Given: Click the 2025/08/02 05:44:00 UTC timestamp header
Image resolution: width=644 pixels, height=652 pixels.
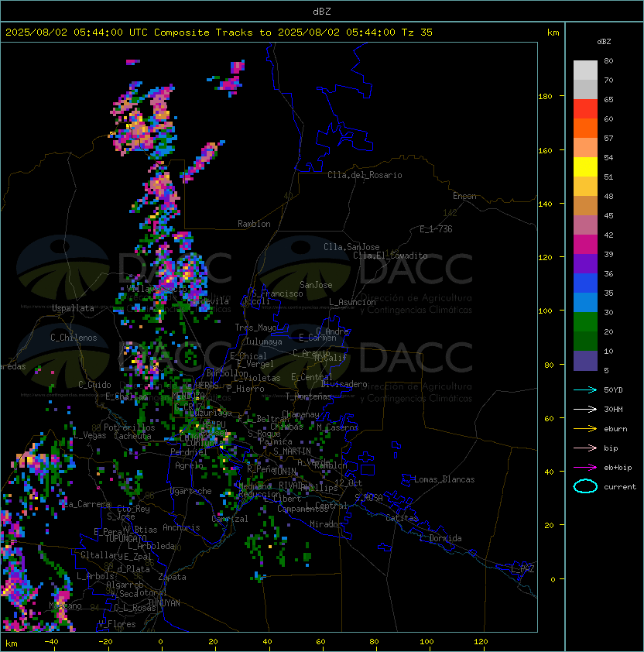Looking at the screenshot, I should click(x=76, y=33).
